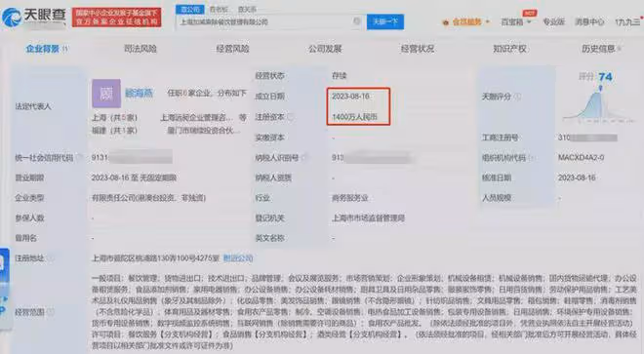Viewport: 644px width, 354px height.
Task: Click the score value 74
Action: click(605, 77)
